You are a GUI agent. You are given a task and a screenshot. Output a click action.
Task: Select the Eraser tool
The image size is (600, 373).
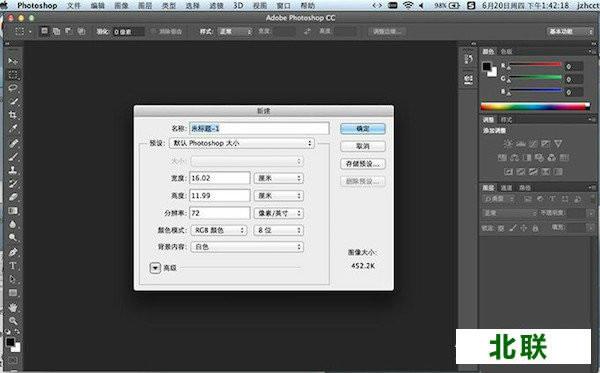(13, 197)
